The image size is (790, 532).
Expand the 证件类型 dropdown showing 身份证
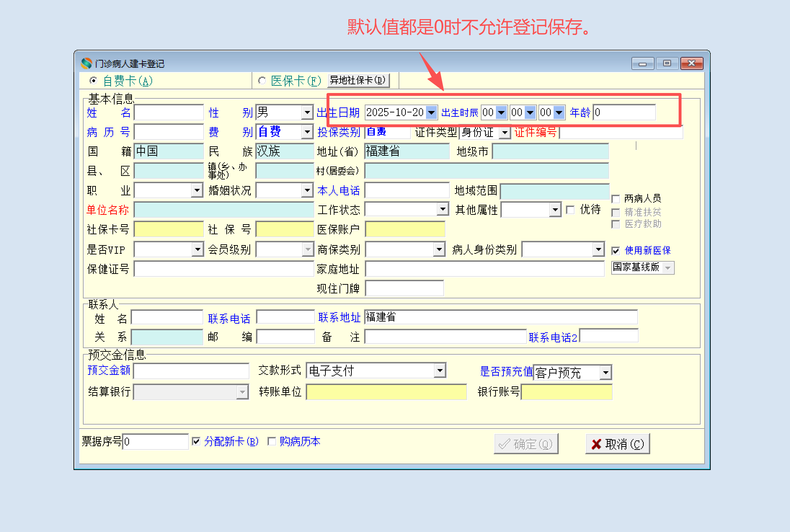(505, 133)
